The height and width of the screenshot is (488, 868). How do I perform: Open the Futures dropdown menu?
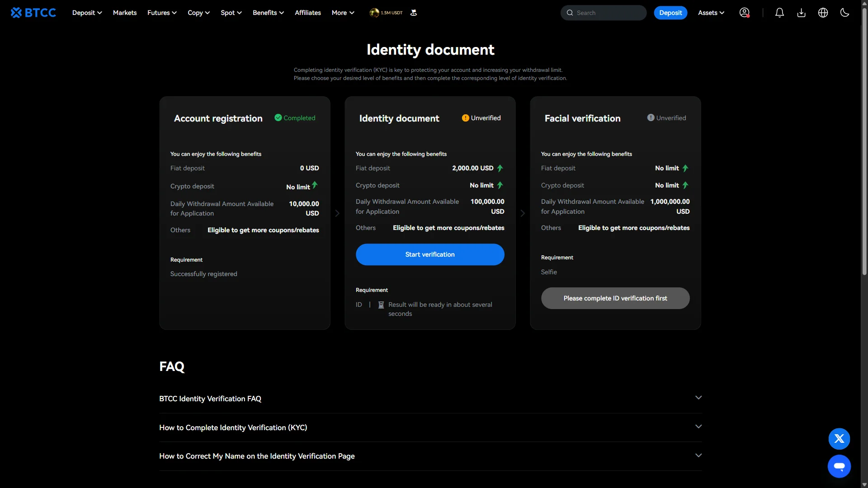tap(162, 13)
